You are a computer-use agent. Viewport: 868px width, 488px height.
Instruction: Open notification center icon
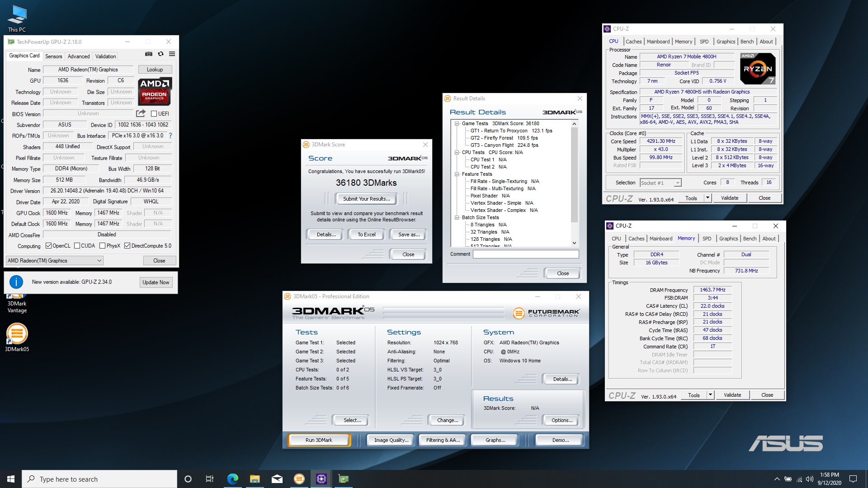click(853, 479)
